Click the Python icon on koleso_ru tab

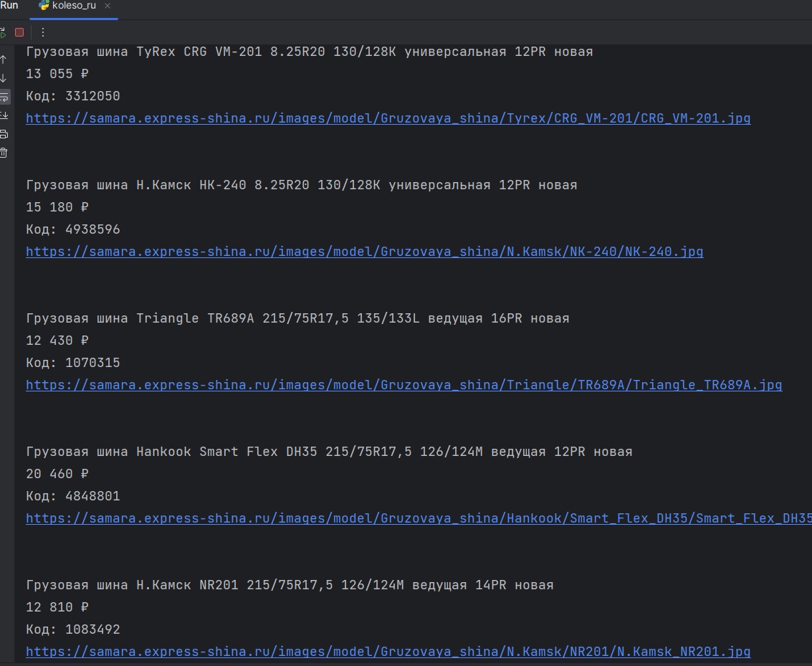[44, 6]
